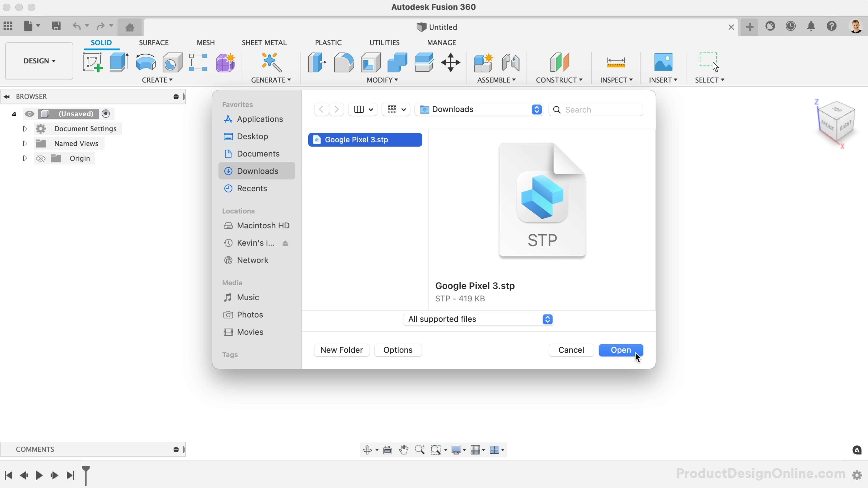The width and height of the screenshot is (868, 488).
Task: Switch to the SURFACE tab
Action: click(154, 43)
